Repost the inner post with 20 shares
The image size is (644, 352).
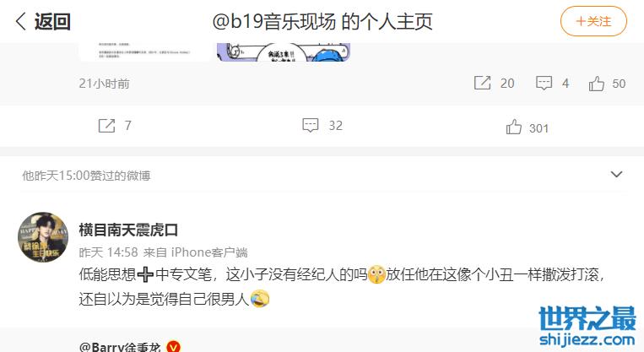(482, 83)
